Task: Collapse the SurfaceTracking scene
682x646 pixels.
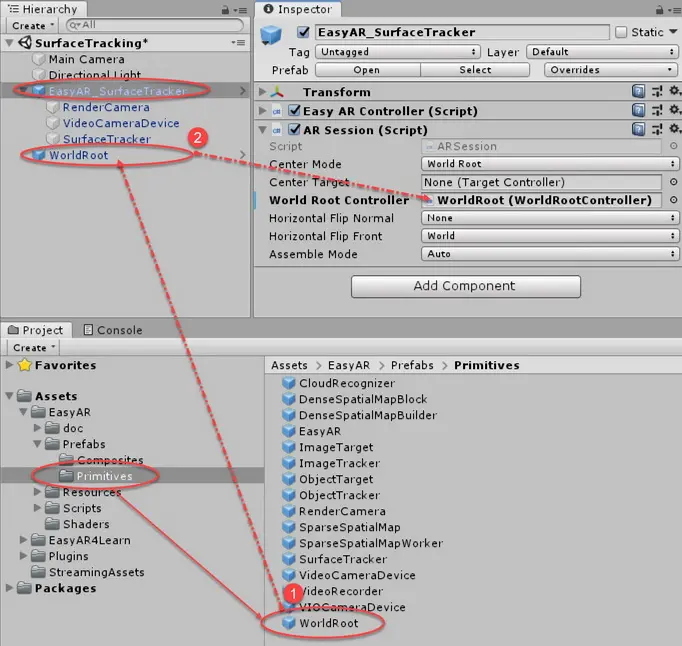Action: (x=9, y=43)
